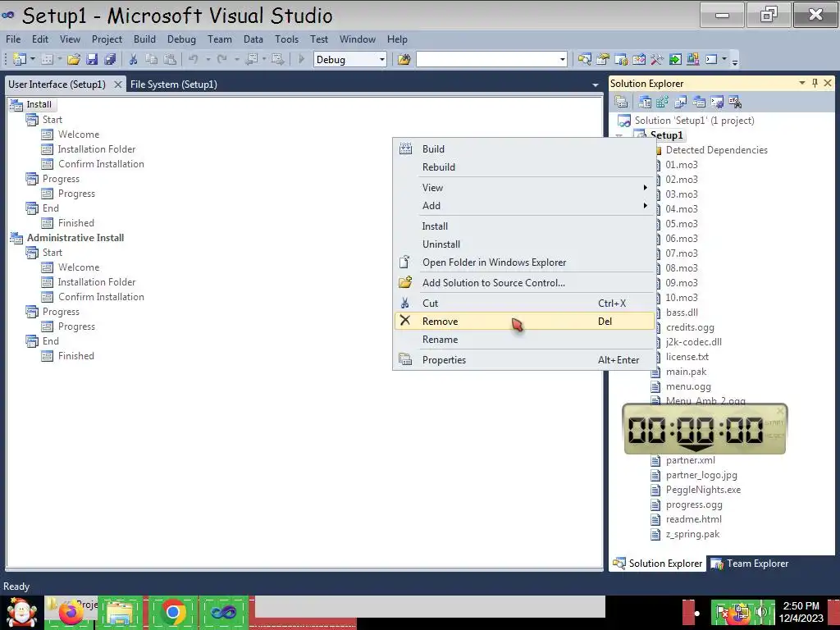Click the Save toolbar icon

pyautogui.click(x=92, y=59)
